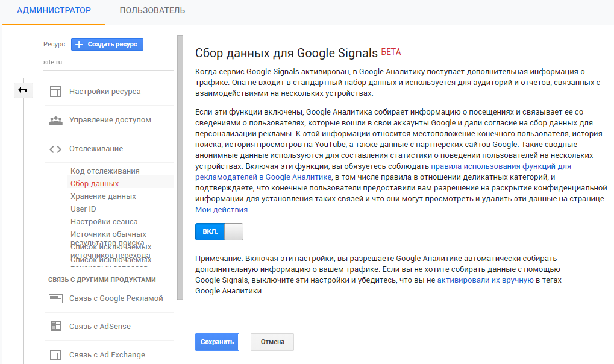Viewport: 614px width, 364px height.
Task: Click the Связь с AdSense icon
Action: tap(55, 327)
